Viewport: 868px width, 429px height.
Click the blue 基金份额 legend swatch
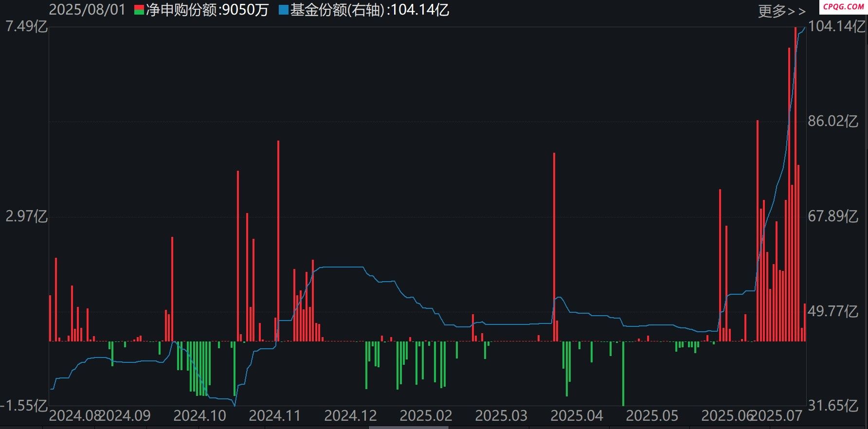(x=284, y=10)
